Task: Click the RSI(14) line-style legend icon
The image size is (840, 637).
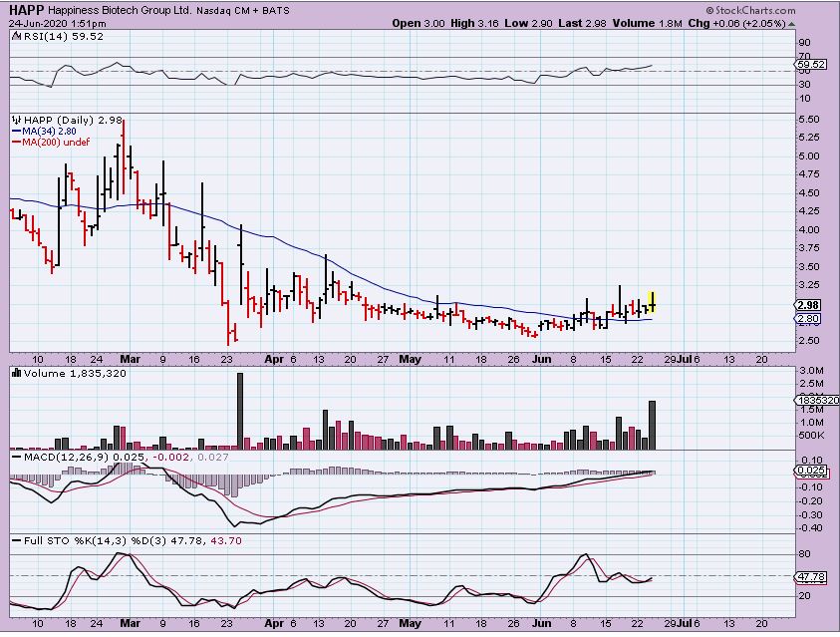Action: coord(16,37)
